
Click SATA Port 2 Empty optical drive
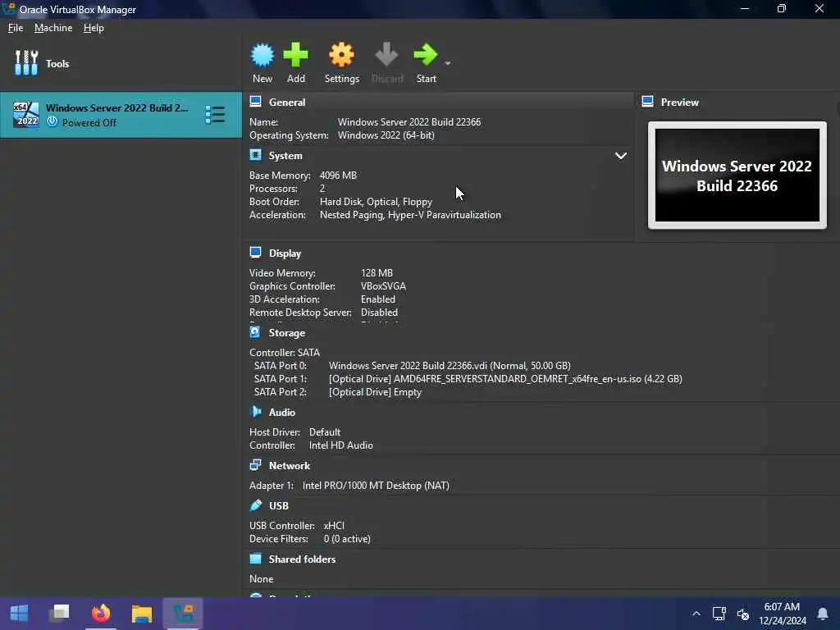point(375,391)
